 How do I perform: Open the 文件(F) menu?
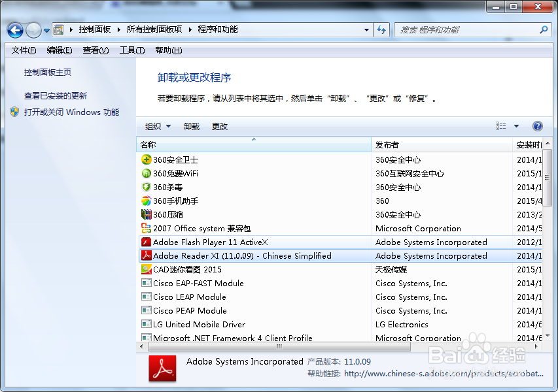point(24,50)
